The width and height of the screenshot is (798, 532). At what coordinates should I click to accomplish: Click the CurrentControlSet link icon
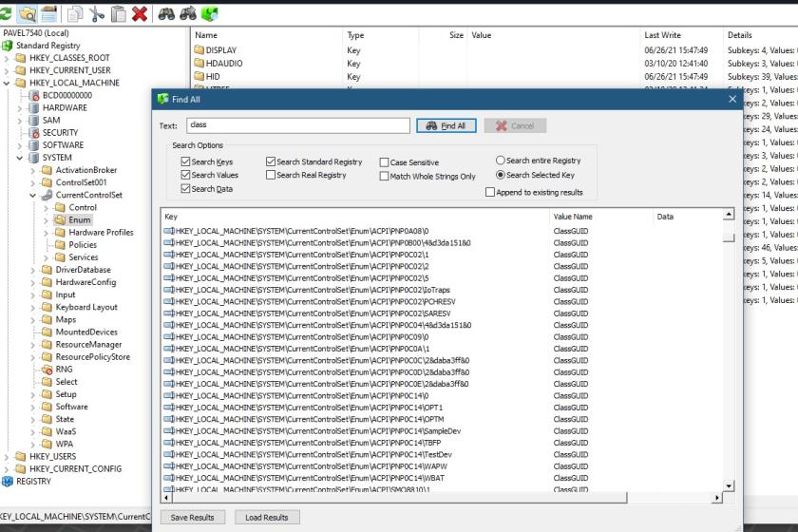coord(47,195)
